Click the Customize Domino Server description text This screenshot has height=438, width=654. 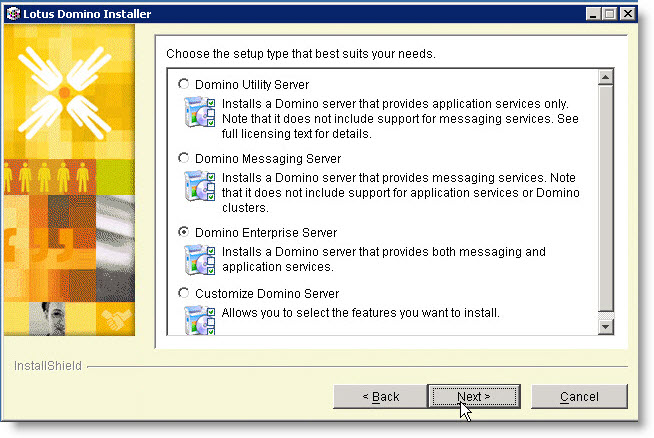pyautogui.click(x=360, y=313)
